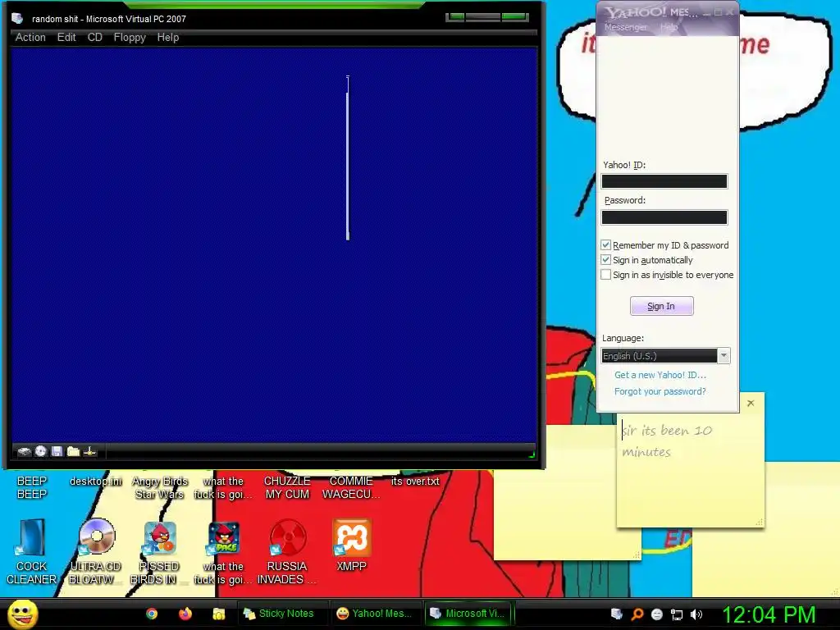Click the shared folder icon in Virtual PC status bar
The image size is (840, 630).
(x=73, y=452)
